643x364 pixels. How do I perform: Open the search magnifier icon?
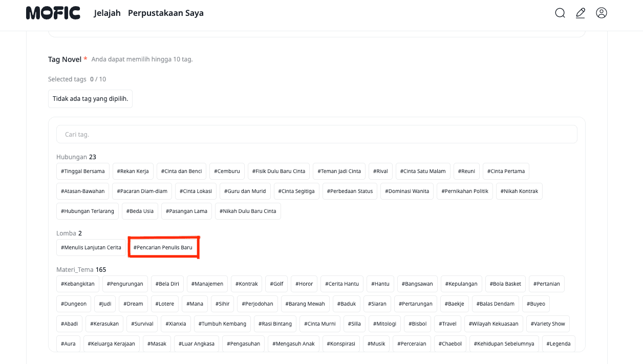[x=560, y=13]
